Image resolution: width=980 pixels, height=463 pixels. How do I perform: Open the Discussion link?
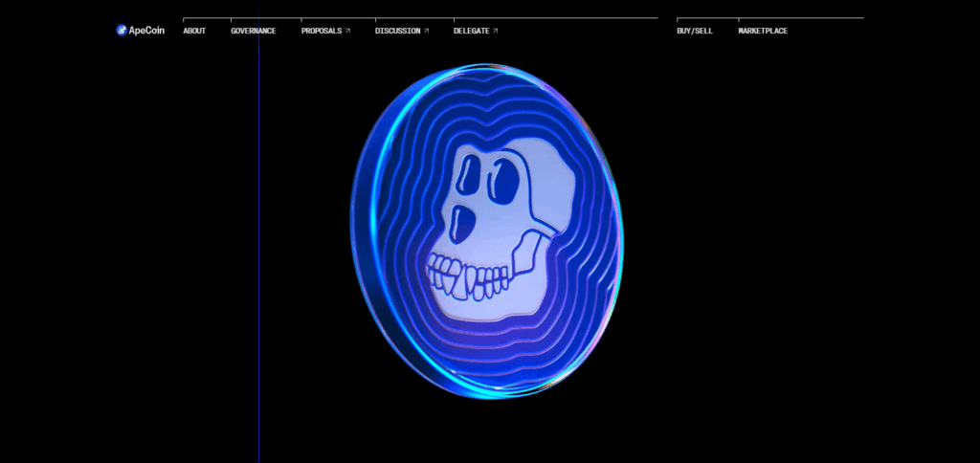(x=397, y=31)
